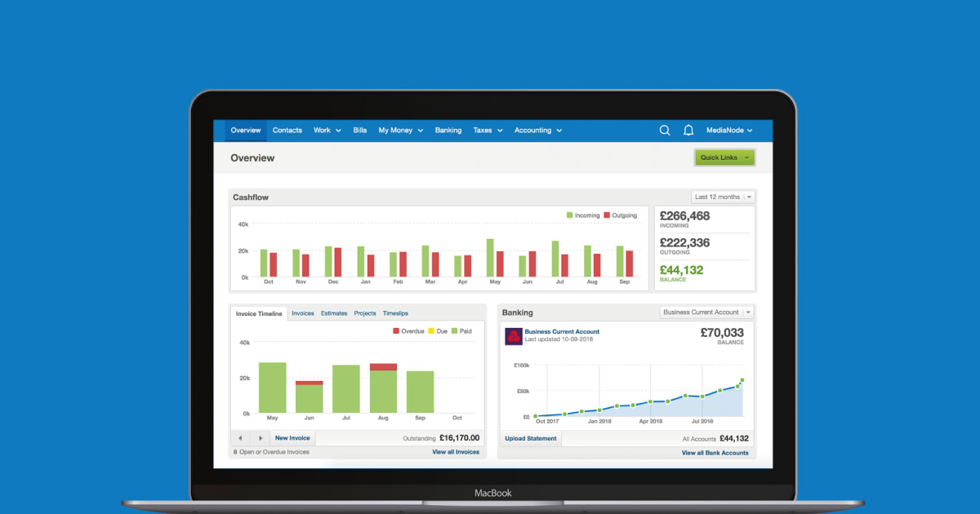Open the MediaNode account menu
The width and height of the screenshot is (980, 514).
(731, 130)
